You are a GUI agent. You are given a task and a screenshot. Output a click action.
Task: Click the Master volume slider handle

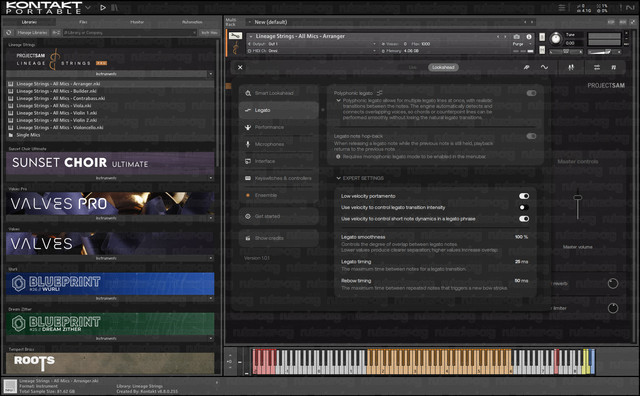click(578, 198)
